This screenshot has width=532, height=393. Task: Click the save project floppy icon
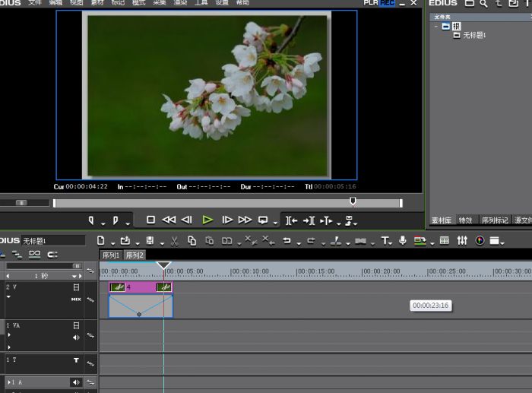149,241
